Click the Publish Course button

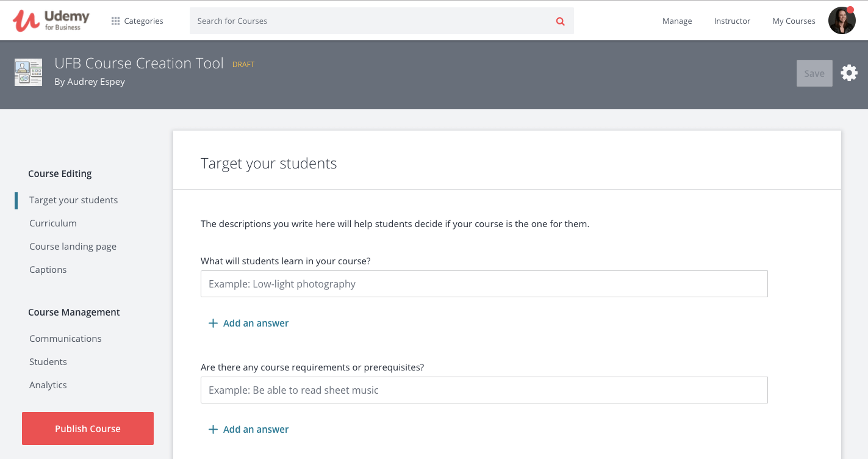click(x=87, y=428)
